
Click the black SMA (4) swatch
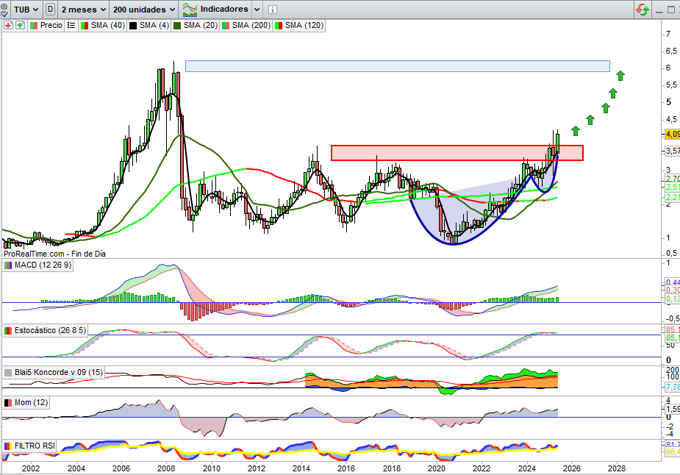133,26
